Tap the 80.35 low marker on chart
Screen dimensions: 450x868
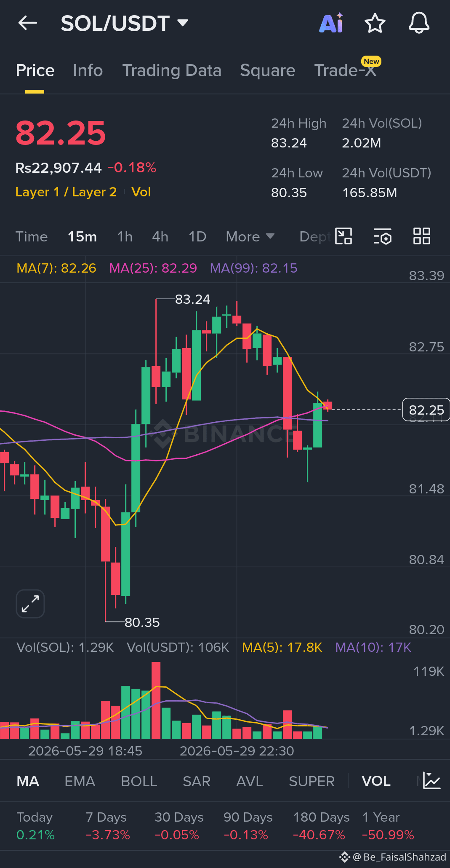click(x=142, y=622)
